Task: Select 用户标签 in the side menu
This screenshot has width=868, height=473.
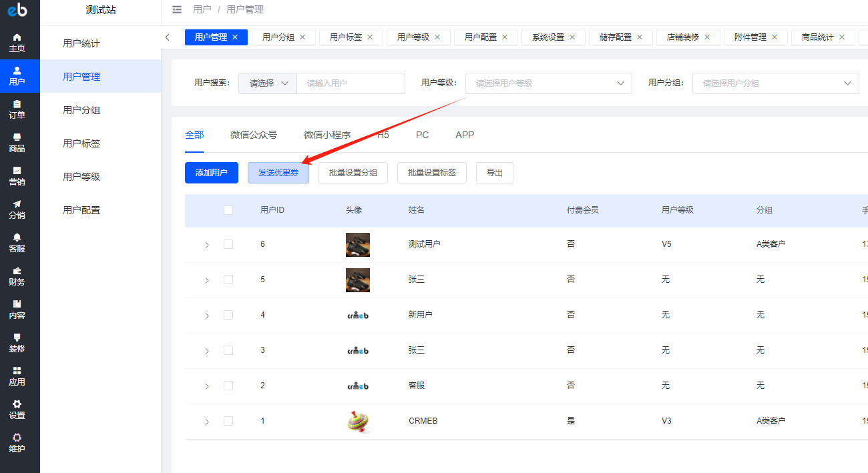Action: pyautogui.click(x=81, y=143)
